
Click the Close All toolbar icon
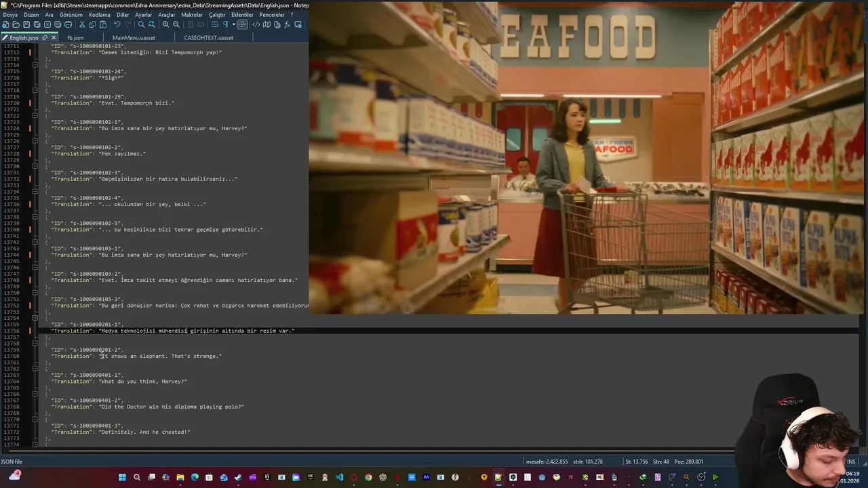point(58,24)
